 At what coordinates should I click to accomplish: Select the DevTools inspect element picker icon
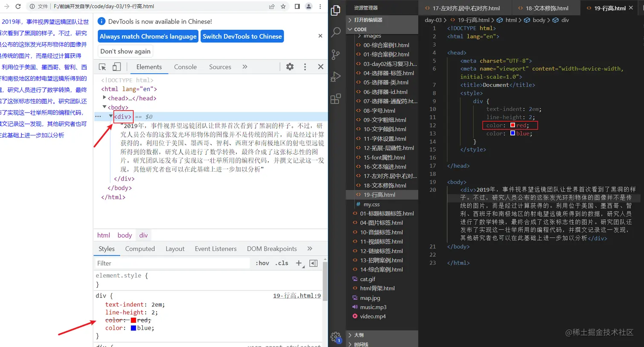102,67
